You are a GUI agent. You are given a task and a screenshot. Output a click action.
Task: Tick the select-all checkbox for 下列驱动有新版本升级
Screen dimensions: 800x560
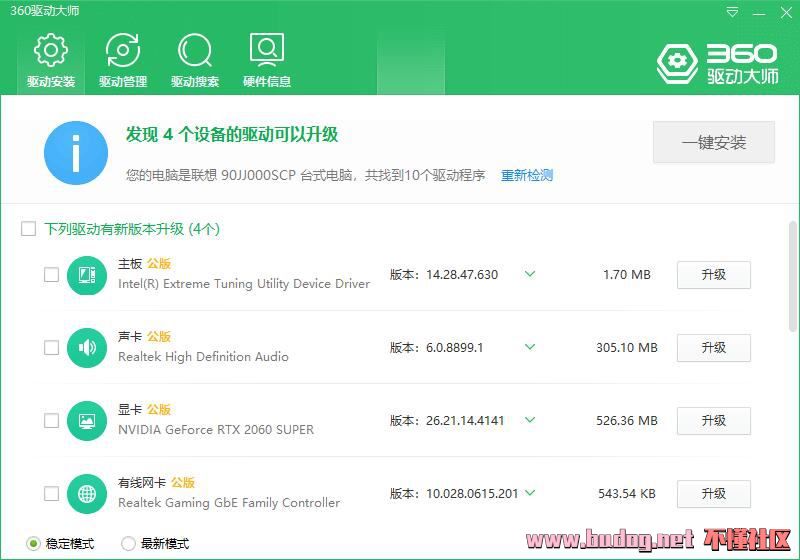29,228
